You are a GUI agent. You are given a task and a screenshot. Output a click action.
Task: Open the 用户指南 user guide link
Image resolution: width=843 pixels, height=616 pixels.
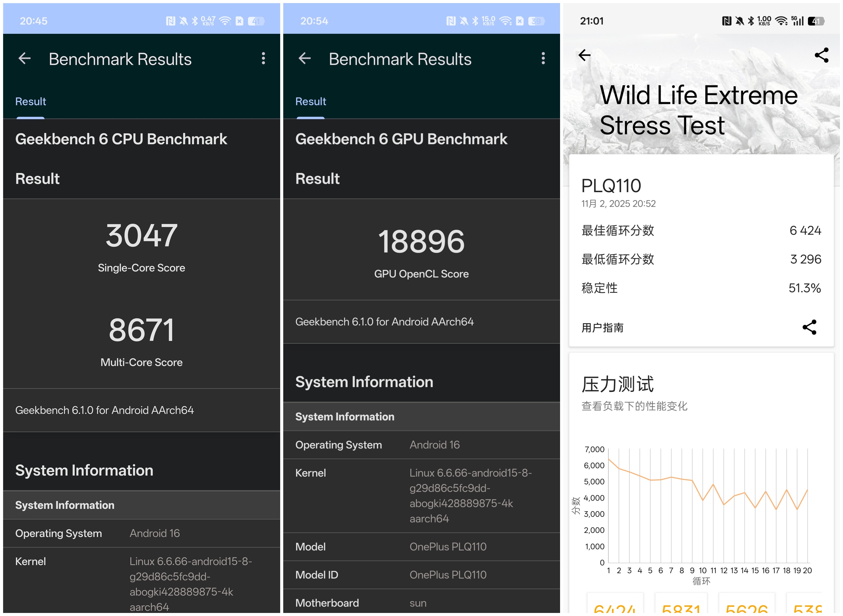pos(602,328)
